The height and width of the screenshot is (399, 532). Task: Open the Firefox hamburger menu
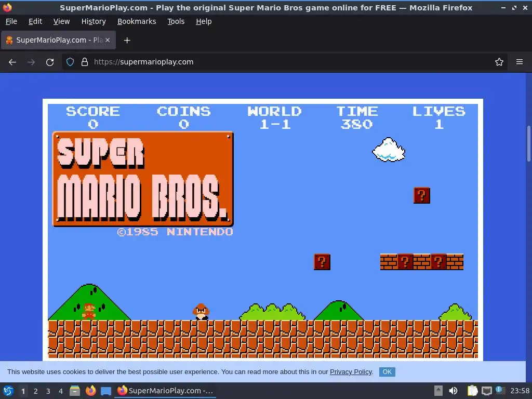(x=520, y=62)
